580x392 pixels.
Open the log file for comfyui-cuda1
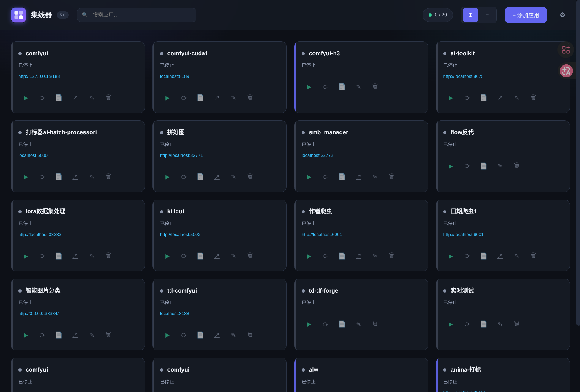(x=200, y=98)
